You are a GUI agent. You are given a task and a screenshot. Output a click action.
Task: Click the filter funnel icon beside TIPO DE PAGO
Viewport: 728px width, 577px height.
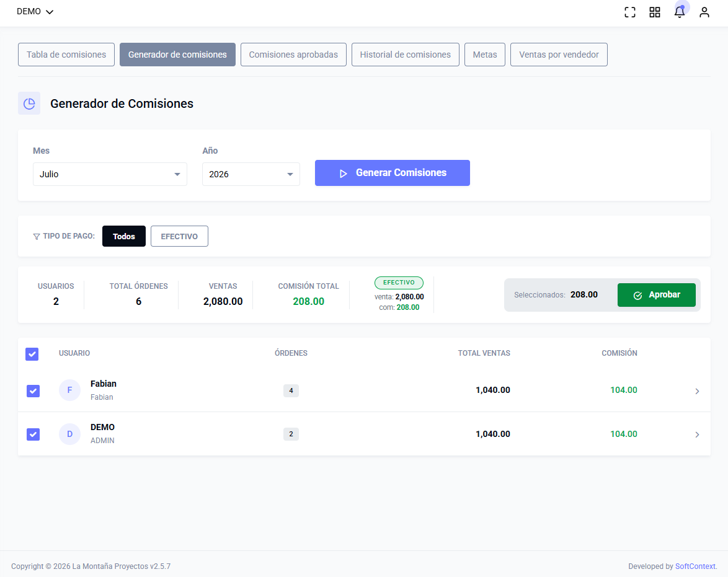[37, 237]
